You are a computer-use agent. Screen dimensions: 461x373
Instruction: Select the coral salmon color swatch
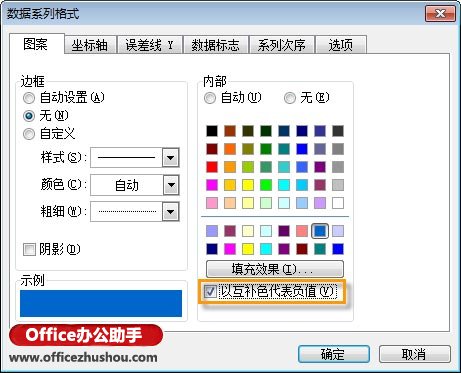[x=302, y=231]
